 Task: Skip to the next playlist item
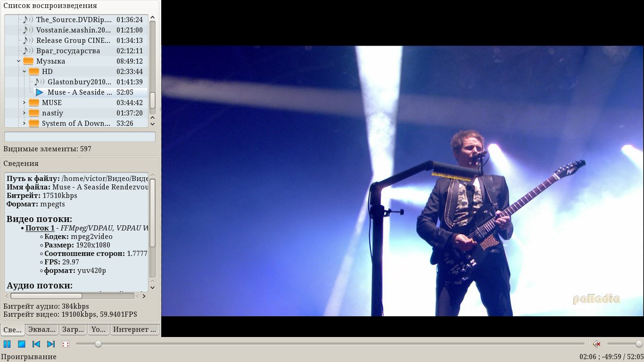click(51, 344)
